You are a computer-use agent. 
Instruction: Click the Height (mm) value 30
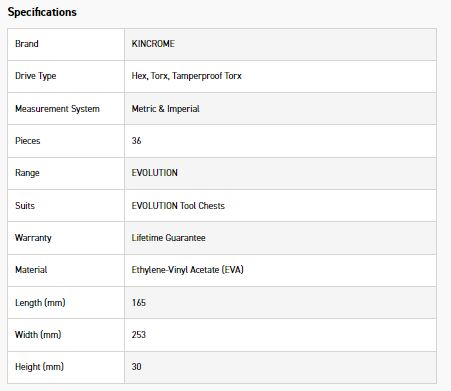136,367
